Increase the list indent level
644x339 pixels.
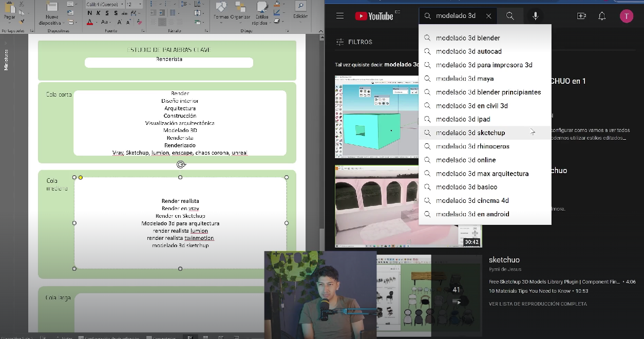click(x=162, y=12)
